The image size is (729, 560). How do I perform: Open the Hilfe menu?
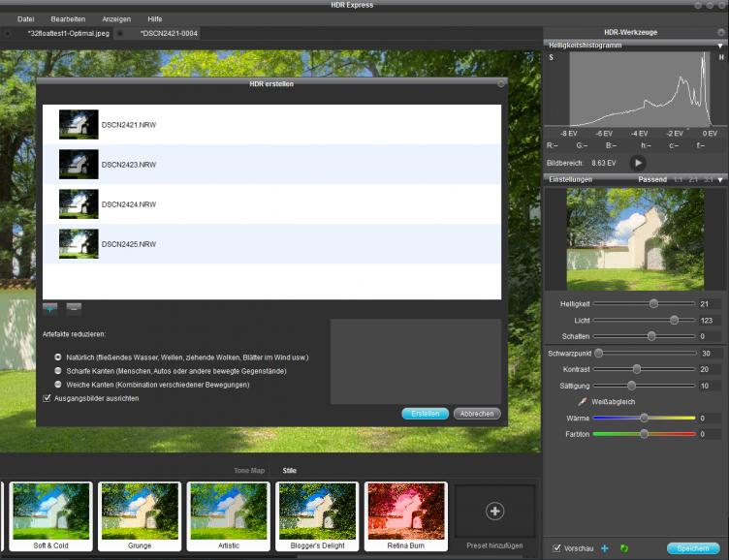[x=155, y=19]
